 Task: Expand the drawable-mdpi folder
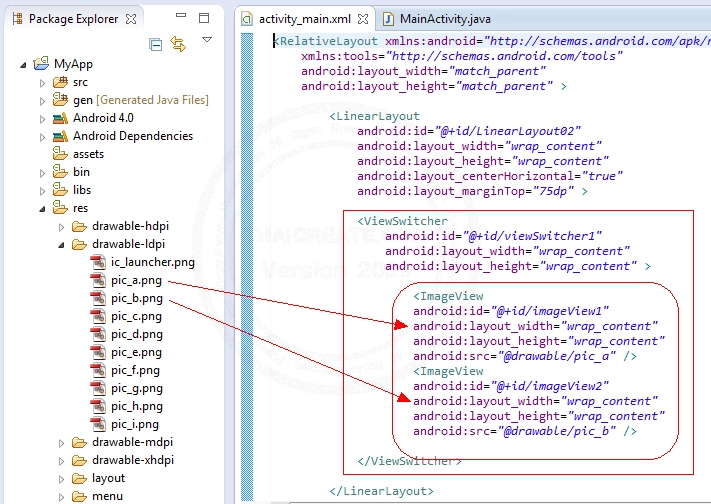(x=62, y=443)
